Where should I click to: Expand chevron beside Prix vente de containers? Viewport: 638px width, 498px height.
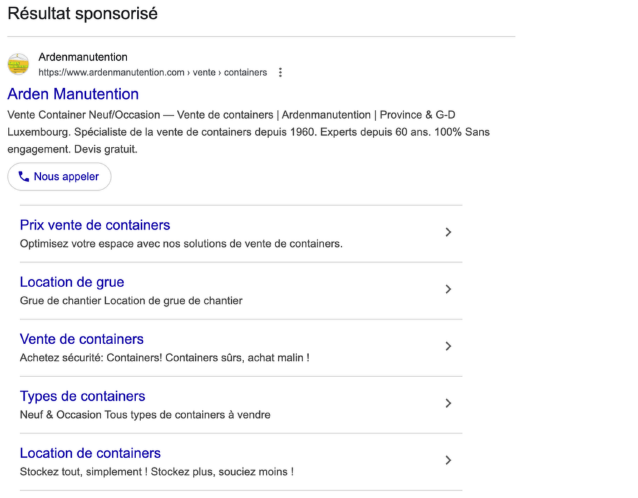click(448, 232)
